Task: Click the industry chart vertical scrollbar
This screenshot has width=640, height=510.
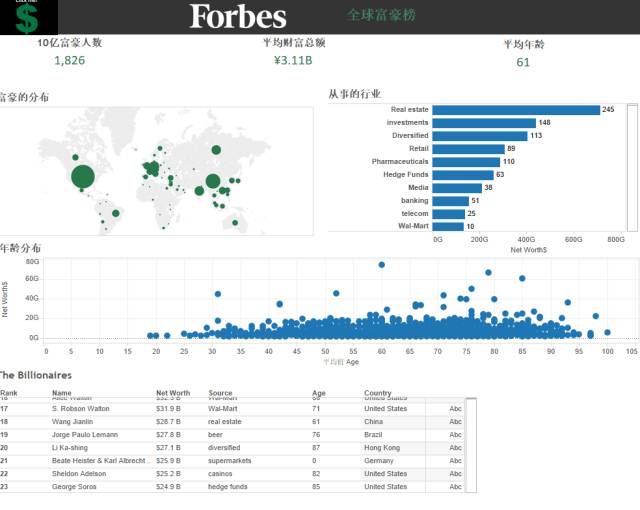Action: tap(632, 165)
